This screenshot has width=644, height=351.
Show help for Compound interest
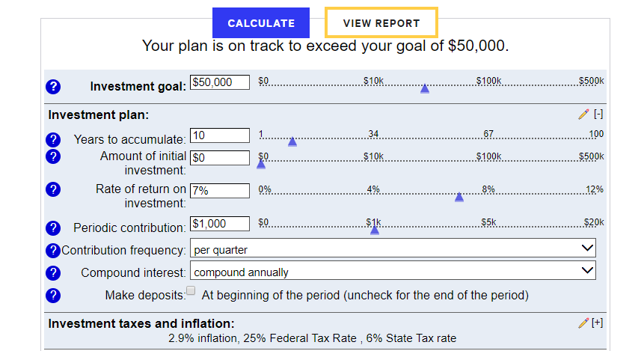[53, 272]
